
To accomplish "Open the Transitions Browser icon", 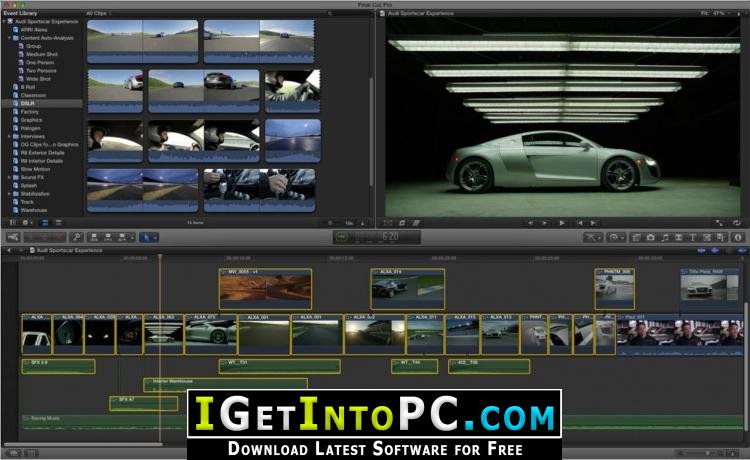I will (x=679, y=237).
